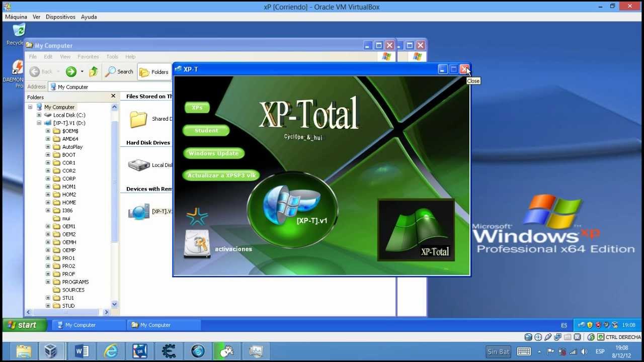
Task: Click VirtualBox network status icon
Action: click(x=557, y=337)
